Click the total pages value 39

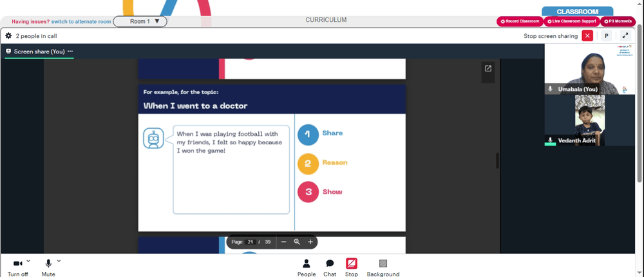(268, 242)
